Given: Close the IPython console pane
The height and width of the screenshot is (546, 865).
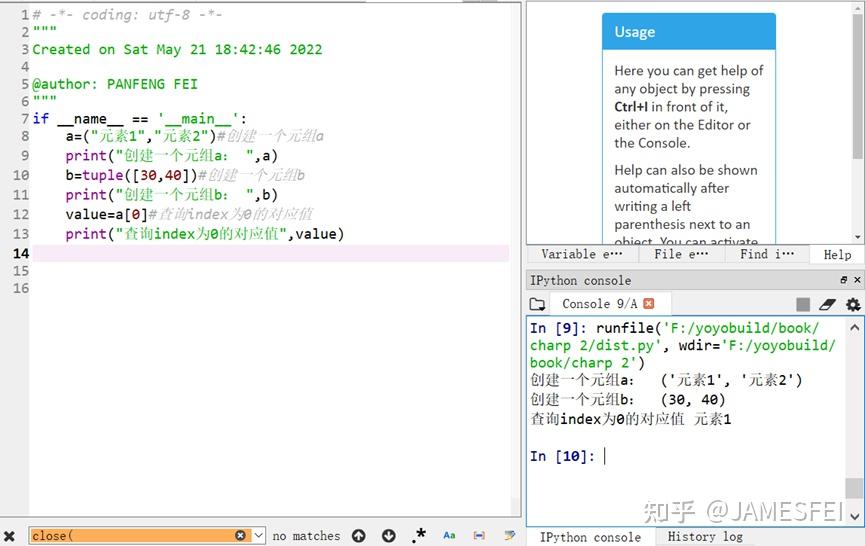Looking at the screenshot, I should [x=857, y=280].
